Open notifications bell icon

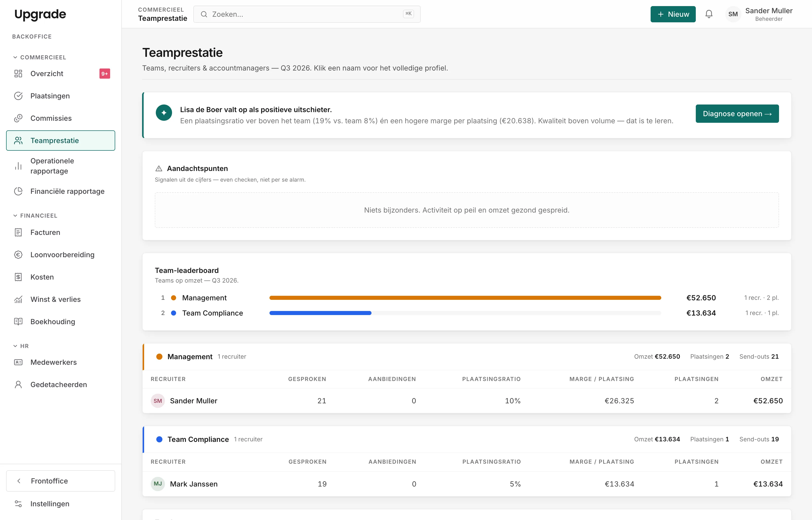pyautogui.click(x=709, y=14)
